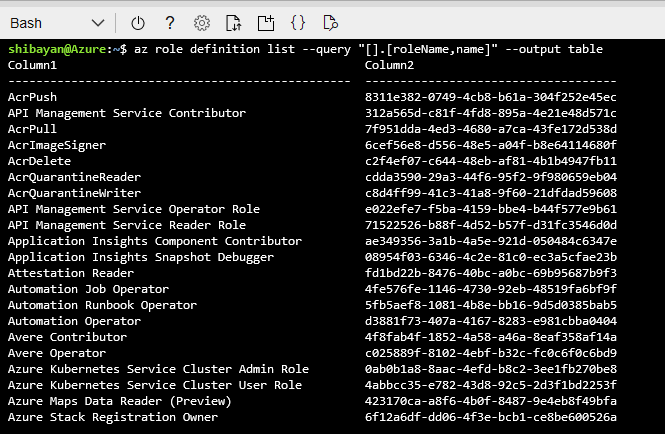665x434 pixels.
Task: Restart Cloud Shell with the power icon
Action: 138,23
